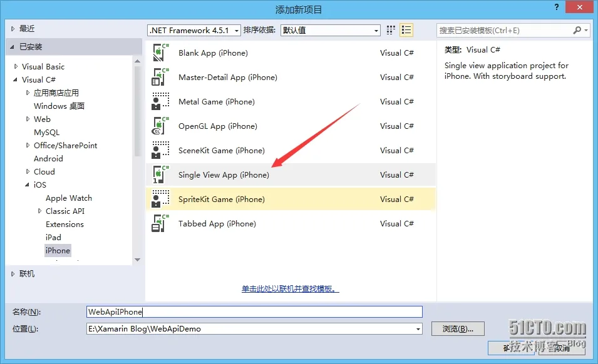Collapse the iOS node
Screen dimensions: 598x364
coord(27,185)
